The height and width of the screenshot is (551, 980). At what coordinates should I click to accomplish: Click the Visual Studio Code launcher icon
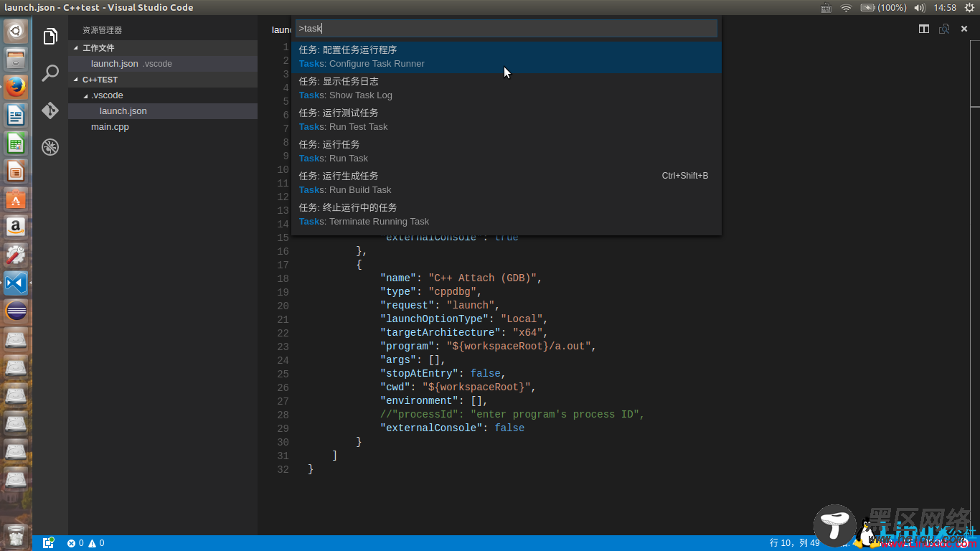coord(16,283)
